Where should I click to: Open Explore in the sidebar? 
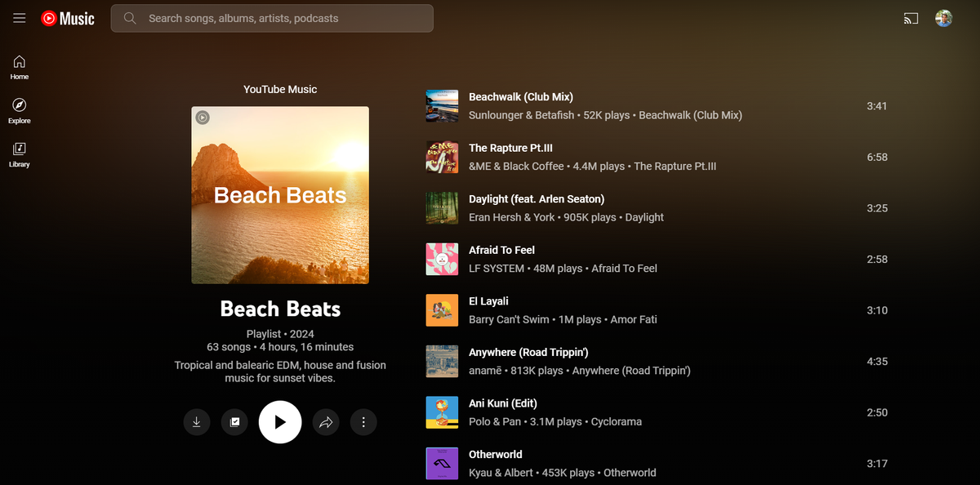point(20,111)
